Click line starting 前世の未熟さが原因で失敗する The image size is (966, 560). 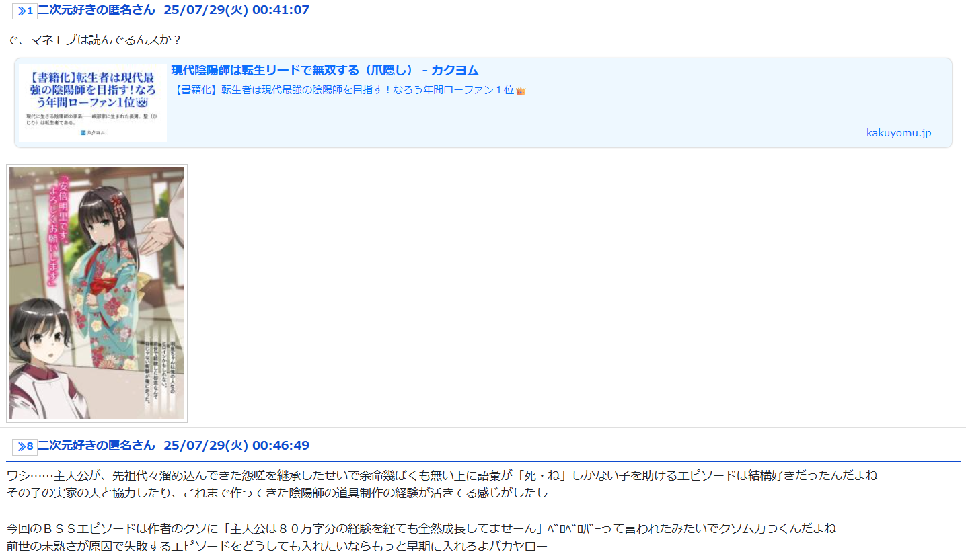277,545
